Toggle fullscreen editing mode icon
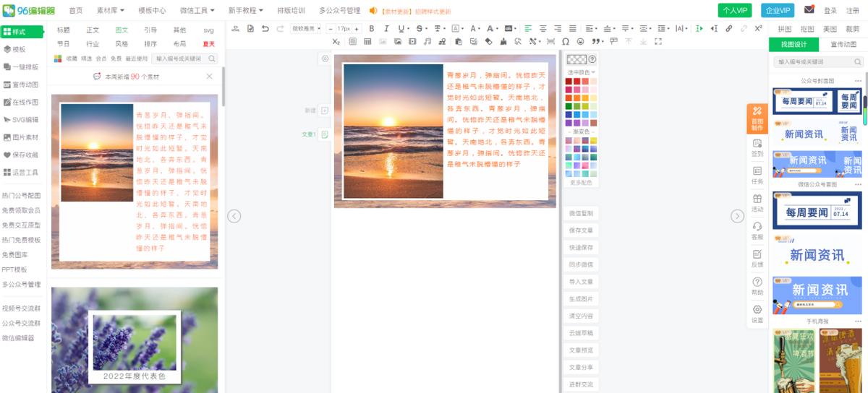 [x=658, y=42]
